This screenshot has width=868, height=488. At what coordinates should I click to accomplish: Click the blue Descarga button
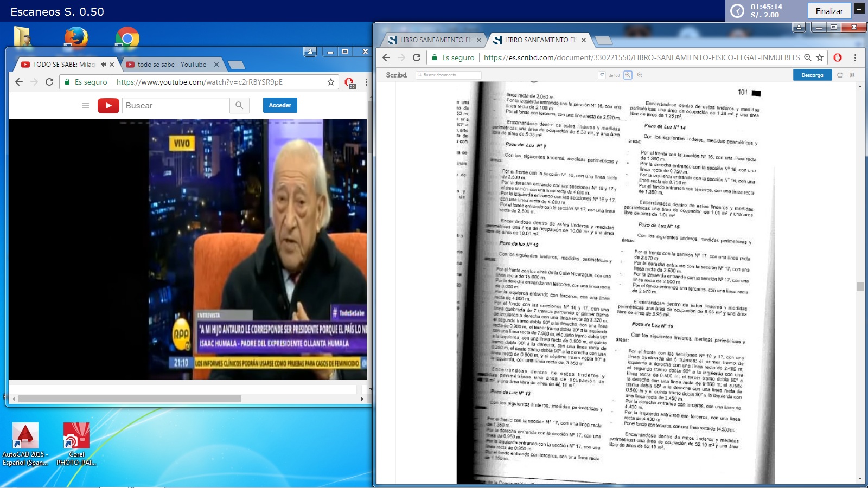tap(812, 75)
